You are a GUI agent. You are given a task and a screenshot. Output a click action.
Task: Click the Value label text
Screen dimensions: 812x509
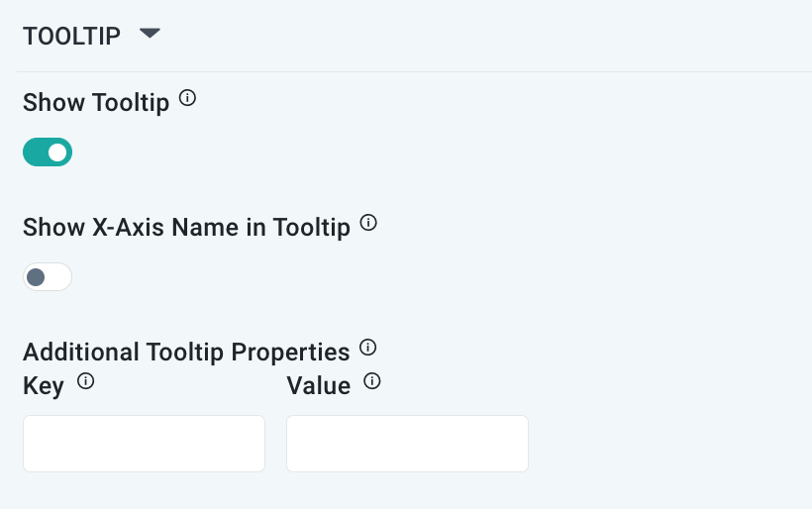[319, 386]
